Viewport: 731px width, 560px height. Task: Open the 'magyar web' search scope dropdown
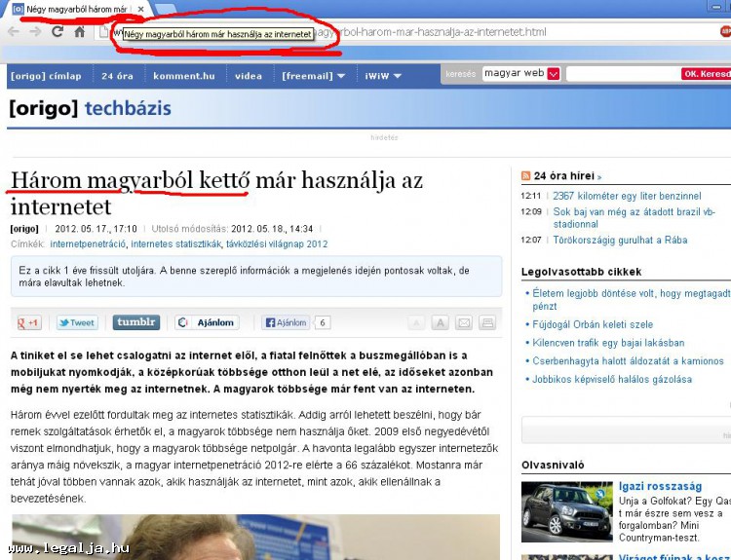(554, 74)
